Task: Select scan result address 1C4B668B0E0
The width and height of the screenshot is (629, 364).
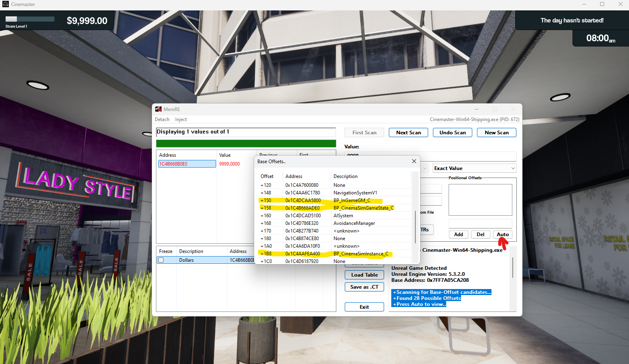Action: [x=187, y=164]
